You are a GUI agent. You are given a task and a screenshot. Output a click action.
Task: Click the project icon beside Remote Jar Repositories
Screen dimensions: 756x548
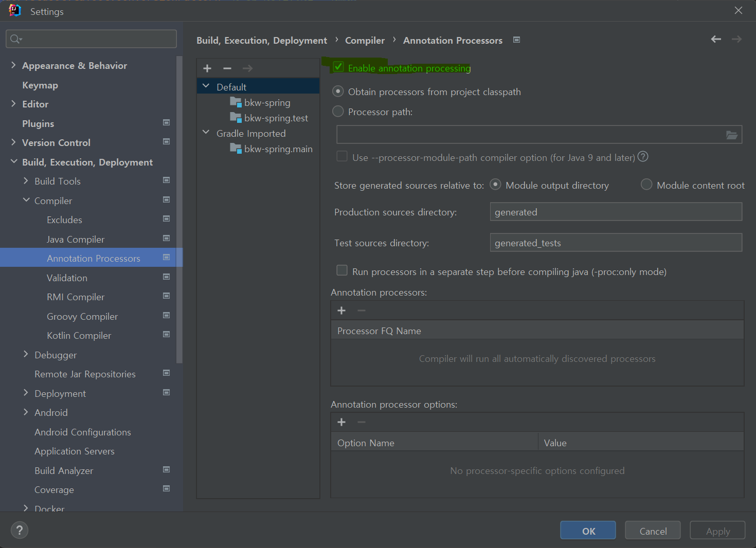166,373
